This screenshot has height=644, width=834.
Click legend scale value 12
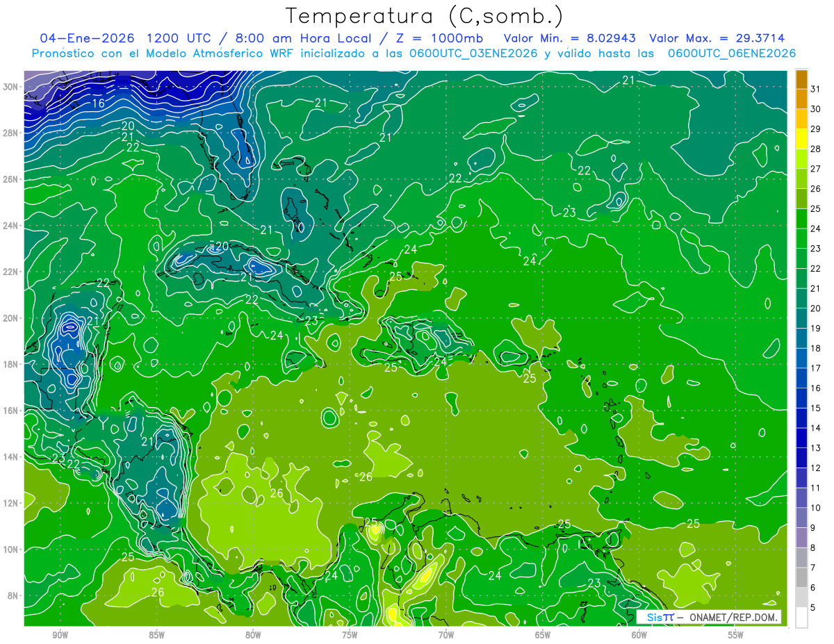coord(816,468)
